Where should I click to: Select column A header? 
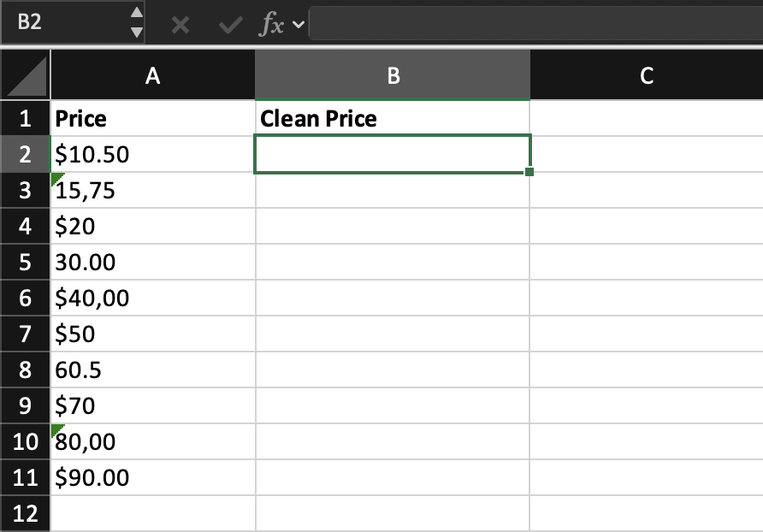[152, 75]
